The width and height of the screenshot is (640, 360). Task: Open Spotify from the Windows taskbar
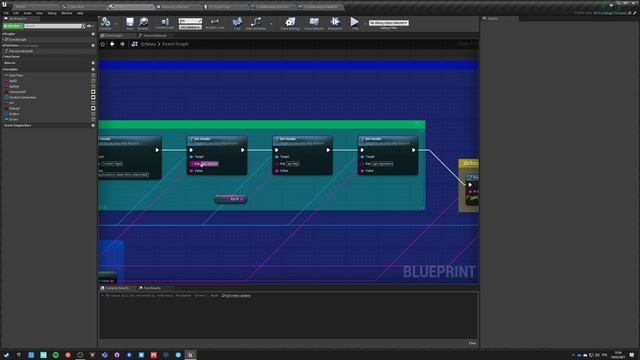pyautogui.click(x=56, y=355)
